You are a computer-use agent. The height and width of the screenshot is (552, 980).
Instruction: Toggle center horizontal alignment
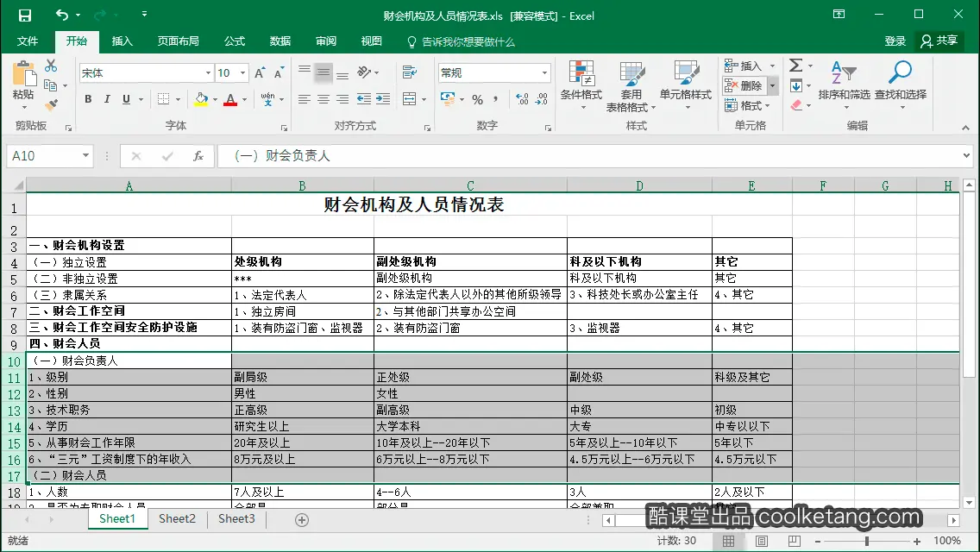324,99
